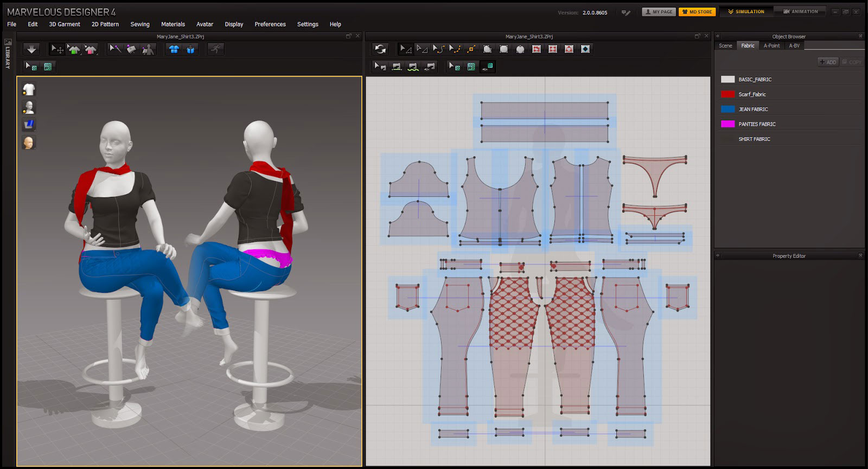The width and height of the screenshot is (868, 469).
Task: Click the MD STORE button
Action: (x=697, y=12)
